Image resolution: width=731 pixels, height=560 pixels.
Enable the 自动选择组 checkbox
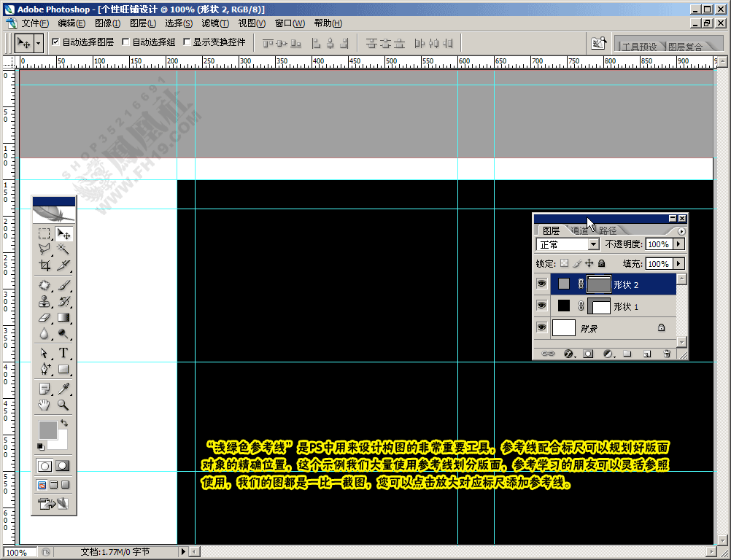125,42
